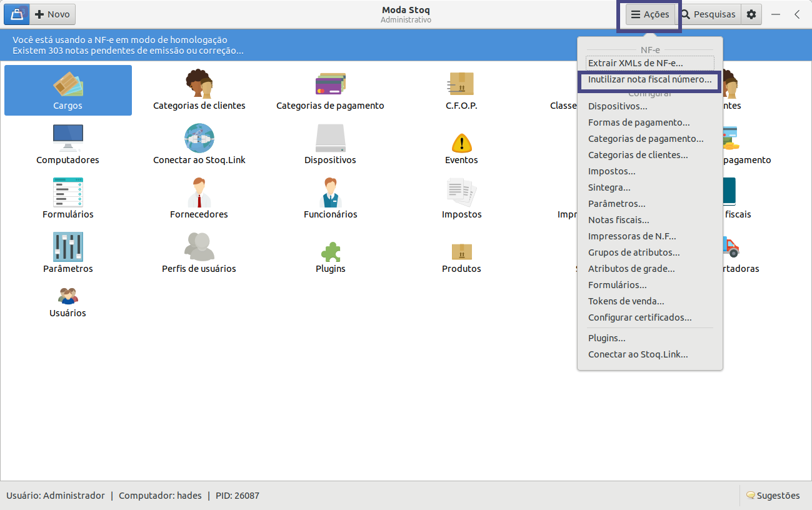Viewport: 812px width, 510px height.
Task: Choose Configurar certificados... menu item
Action: click(650, 317)
